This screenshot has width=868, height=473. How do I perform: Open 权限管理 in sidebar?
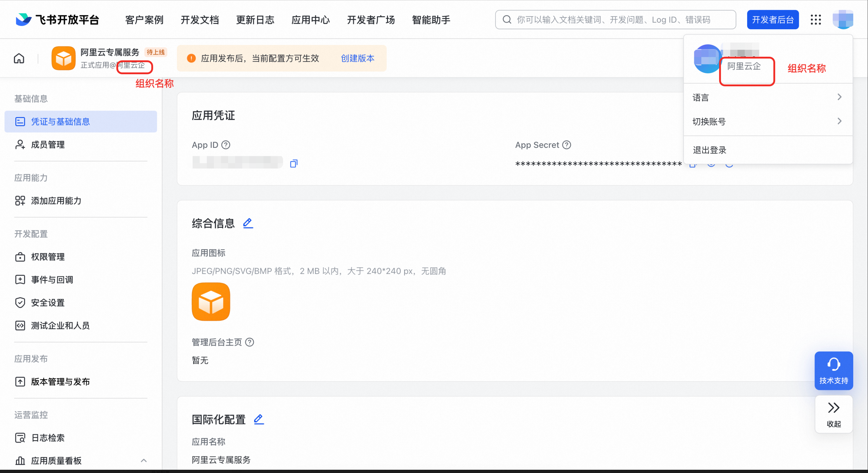click(48, 257)
